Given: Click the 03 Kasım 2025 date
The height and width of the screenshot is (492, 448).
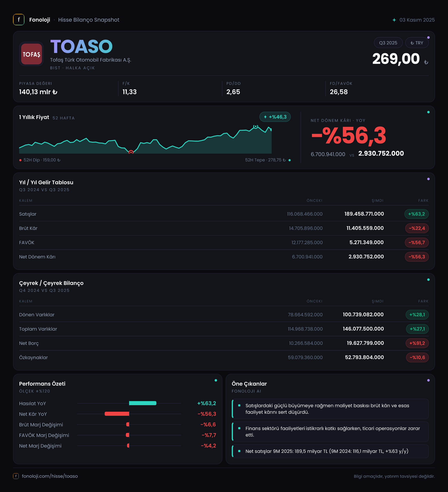Looking at the screenshot, I should (417, 20).
